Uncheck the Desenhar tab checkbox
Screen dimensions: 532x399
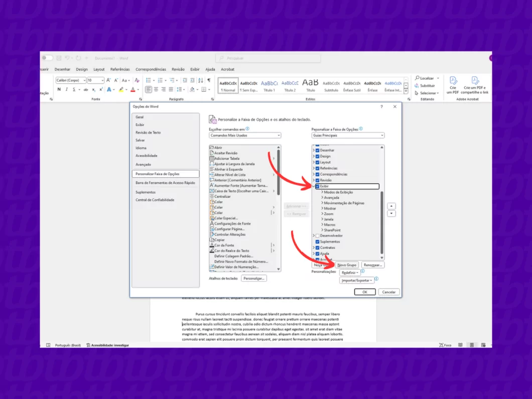318,150
